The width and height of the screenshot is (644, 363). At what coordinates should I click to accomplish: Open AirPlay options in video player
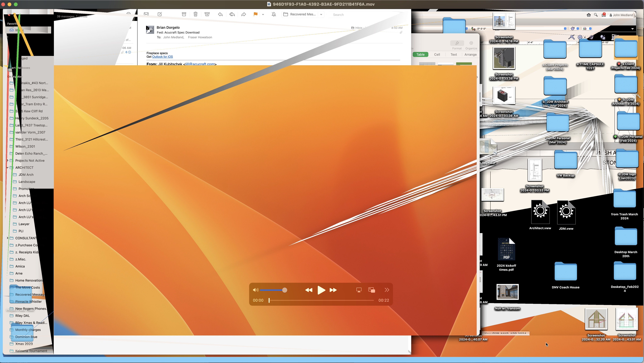pos(359,290)
